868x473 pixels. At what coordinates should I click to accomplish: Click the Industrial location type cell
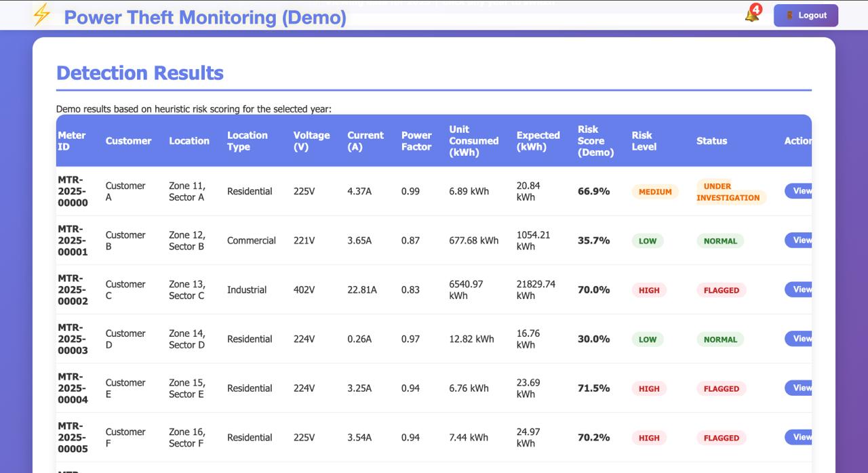246,289
